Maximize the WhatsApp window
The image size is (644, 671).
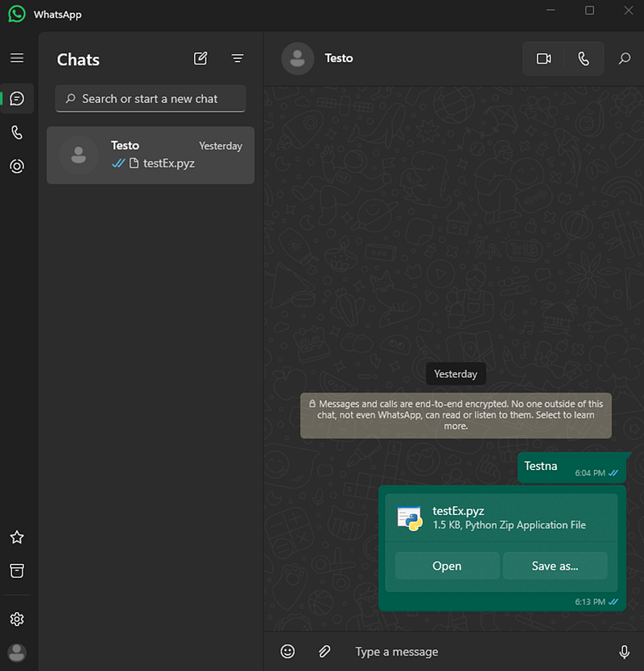(589, 10)
